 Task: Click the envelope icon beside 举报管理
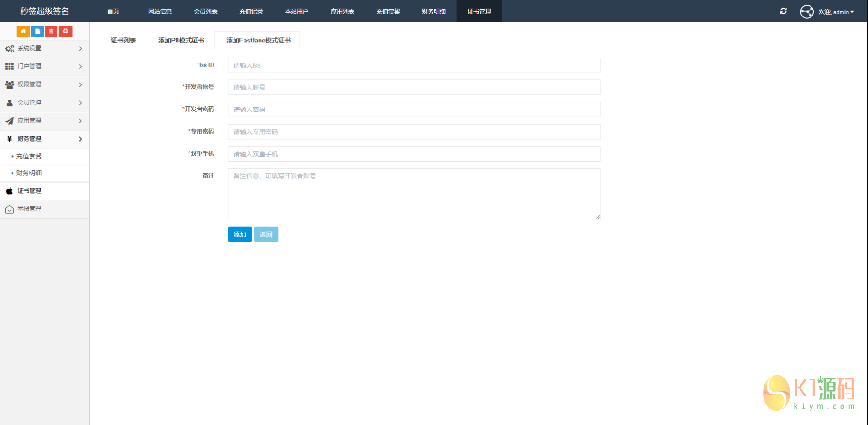coord(10,209)
